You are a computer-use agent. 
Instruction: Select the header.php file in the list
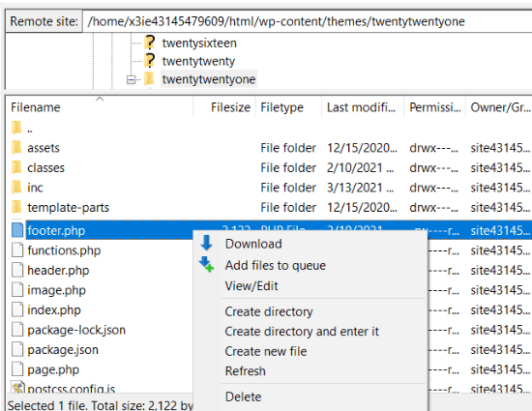click(x=58, y=270)
